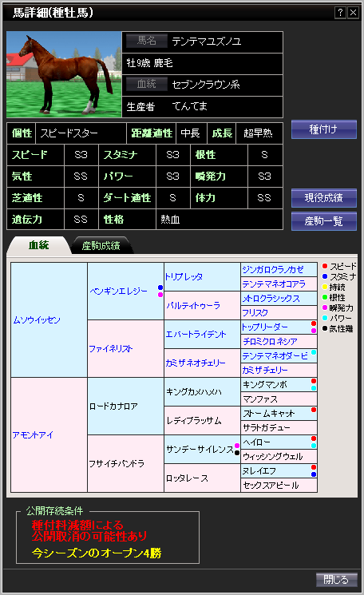This screenshot has height=595, width=364.
Task: Click the yellow 持続 legend dot
Action: pos(325,287)
